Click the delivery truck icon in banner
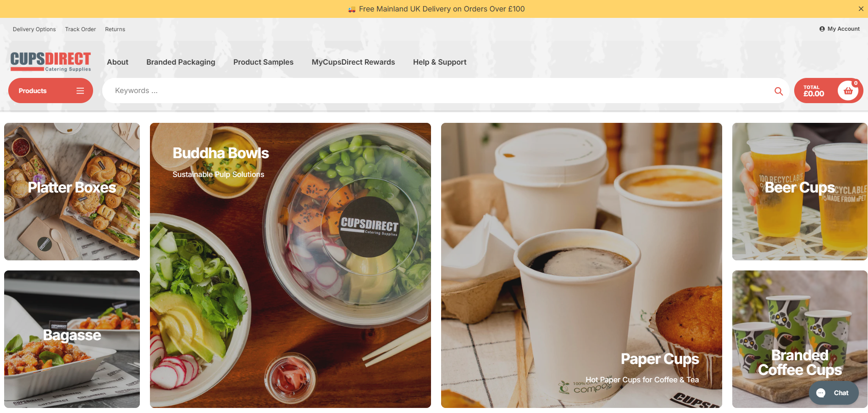This screenshot has height=413, width=868. pyautogui.click(x=352, y=9)
